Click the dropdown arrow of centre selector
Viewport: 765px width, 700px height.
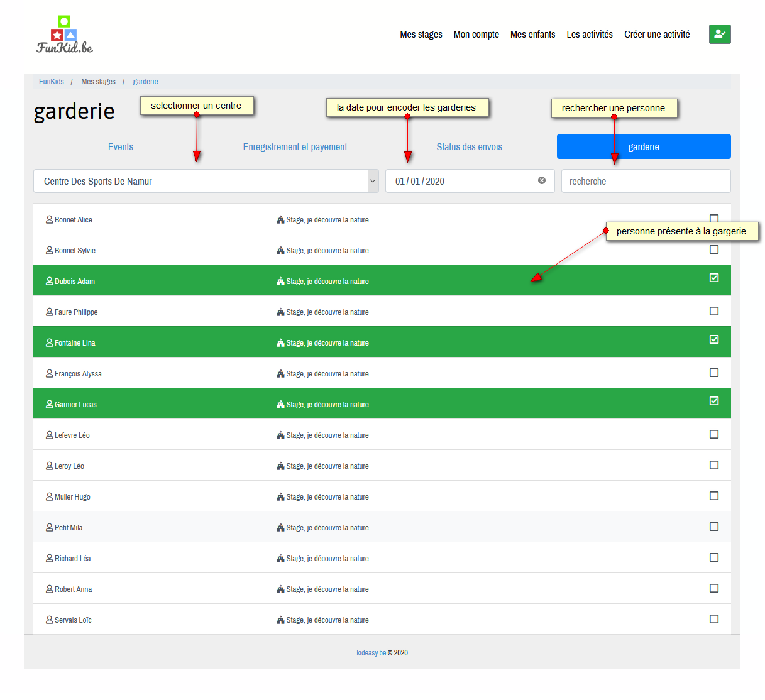373,181
